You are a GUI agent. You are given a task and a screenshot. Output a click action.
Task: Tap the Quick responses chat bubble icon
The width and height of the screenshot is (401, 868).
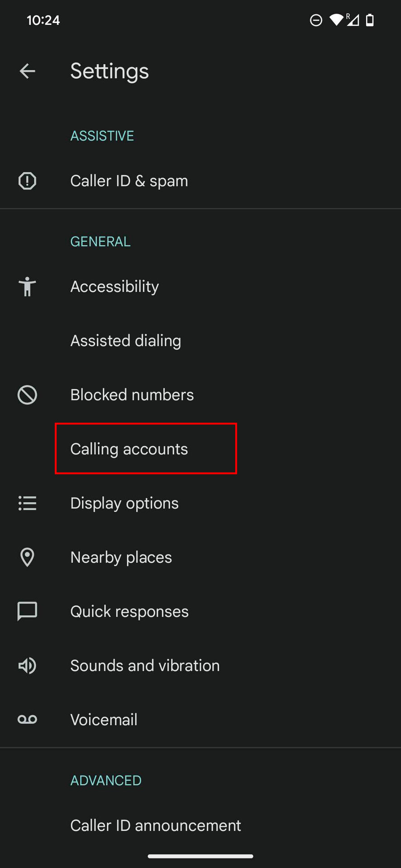[27, 611]
